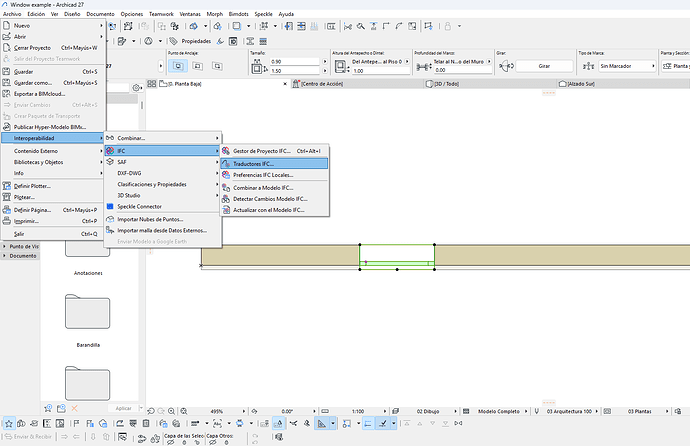
Task: Select the first anchor point option
Action: 178,66
